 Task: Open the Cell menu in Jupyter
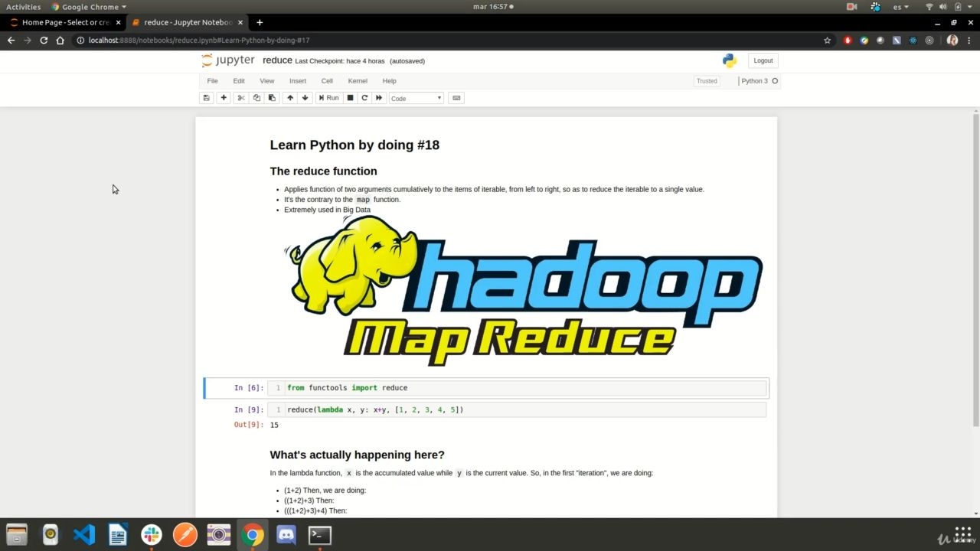[x=327, y=81]
